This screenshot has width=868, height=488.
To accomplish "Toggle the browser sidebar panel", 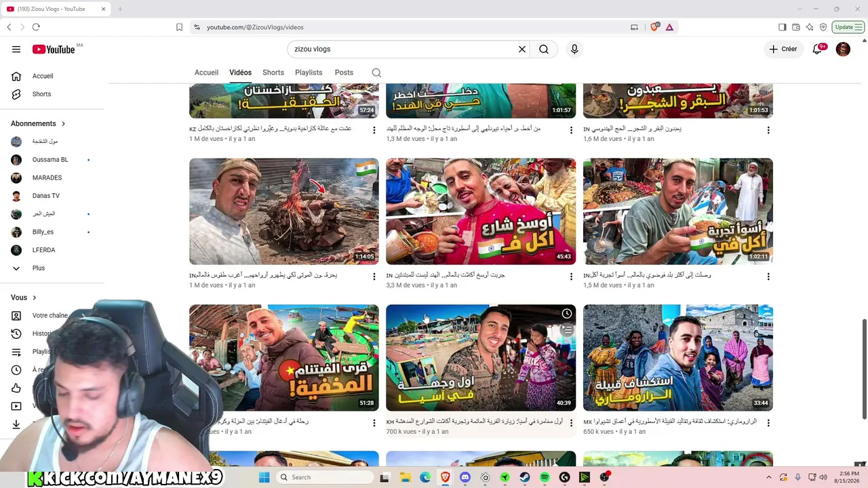I will [782, 27].
